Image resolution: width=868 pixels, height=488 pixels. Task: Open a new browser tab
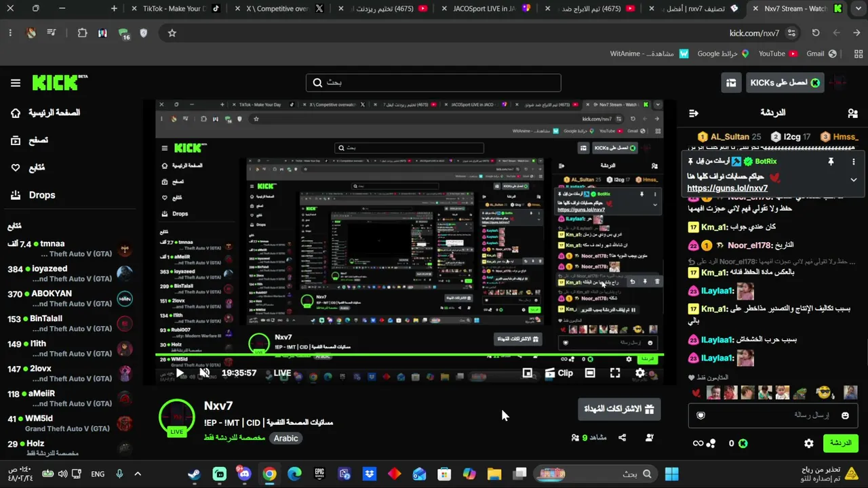[x=114, y=9]
